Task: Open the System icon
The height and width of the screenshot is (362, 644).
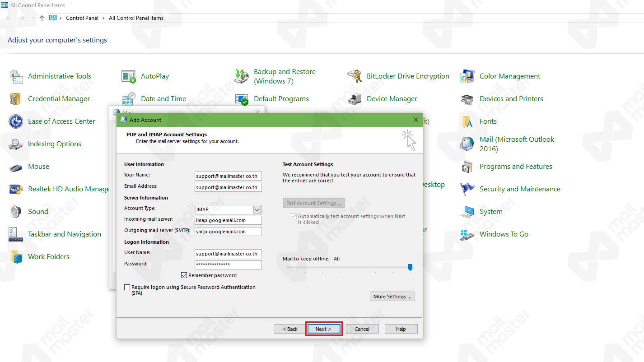Action: pyautogui.click(x=467, y=212)
